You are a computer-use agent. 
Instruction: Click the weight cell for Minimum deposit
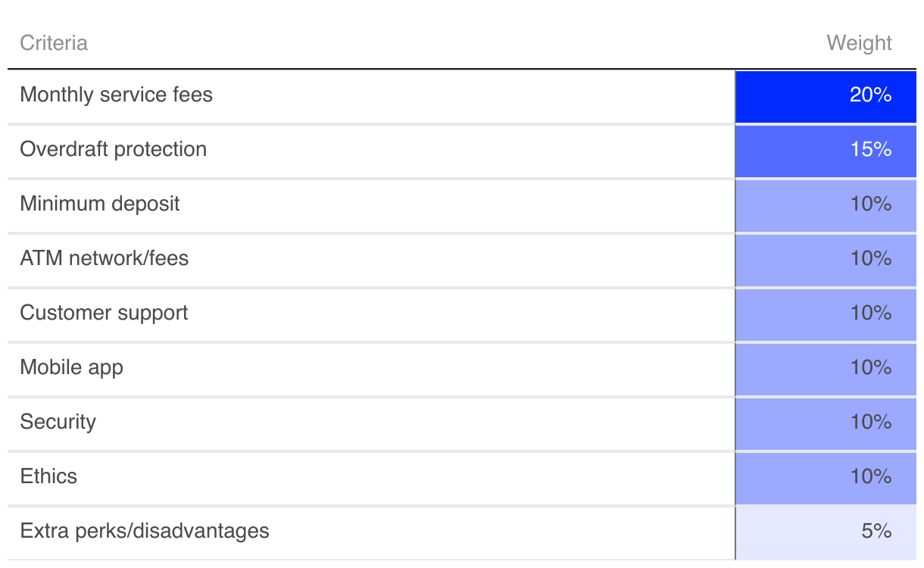point(826,204)
